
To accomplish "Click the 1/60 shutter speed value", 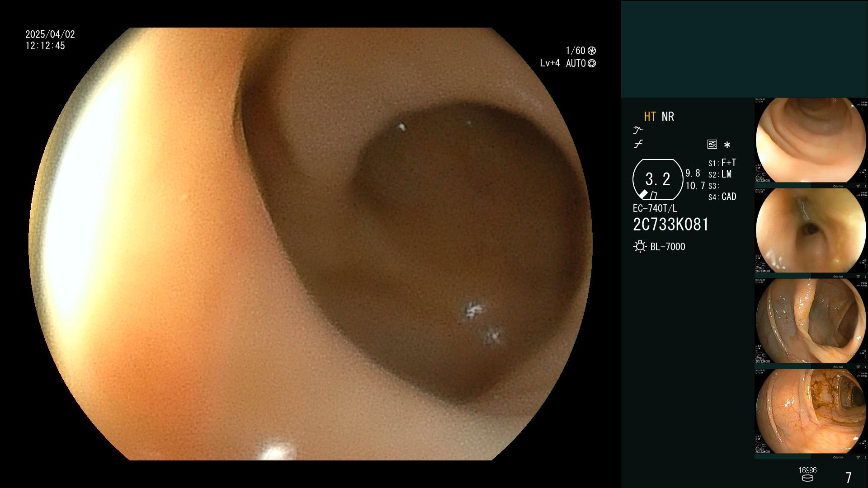I will click(x=576, y=51).
